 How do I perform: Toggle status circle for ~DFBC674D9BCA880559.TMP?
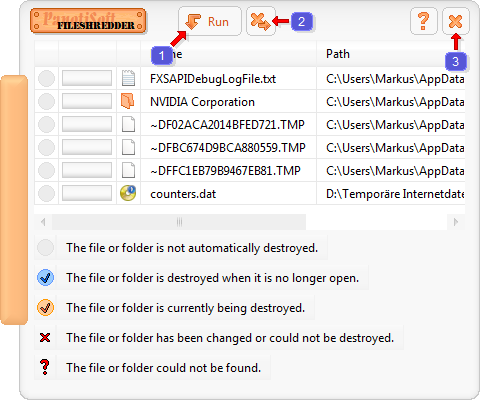point(46,148)
